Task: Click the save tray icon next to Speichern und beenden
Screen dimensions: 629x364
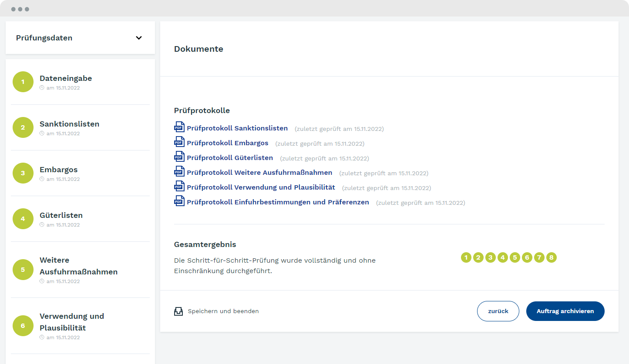Action: point(178,311)
